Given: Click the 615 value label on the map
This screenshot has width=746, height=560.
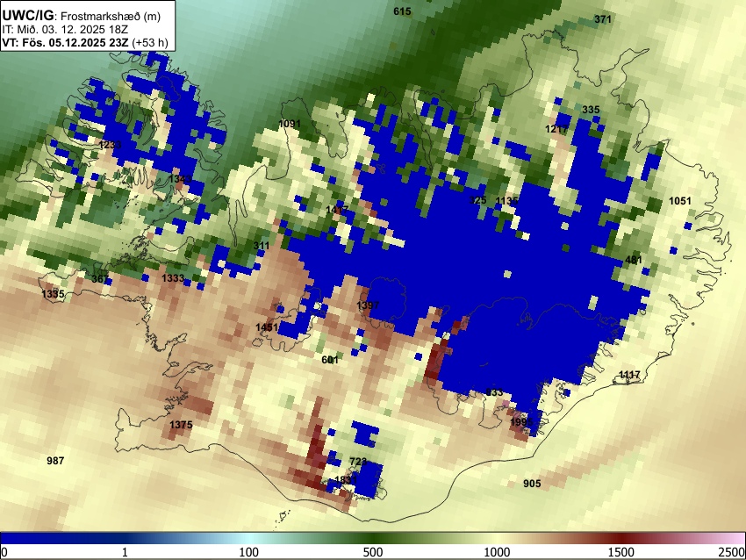Looking at the screenshot, I should pyautogui.click(x=402, y=11).
